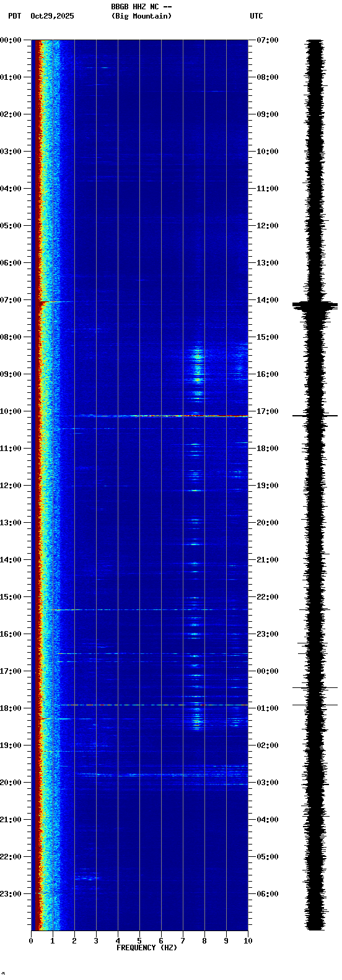Click the 10 Hz frequency tick label
Screen dimensions: 342x980
click(x=248, y=941)
